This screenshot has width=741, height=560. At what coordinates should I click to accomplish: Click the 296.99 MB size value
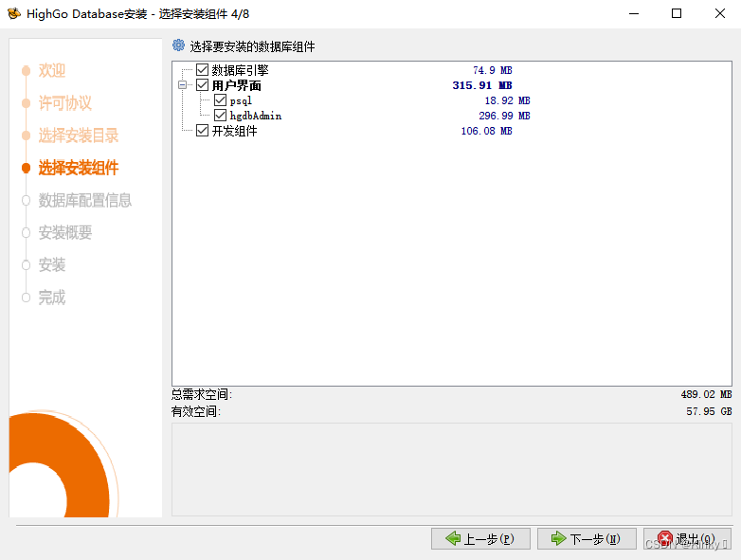[x=504, y=116]
